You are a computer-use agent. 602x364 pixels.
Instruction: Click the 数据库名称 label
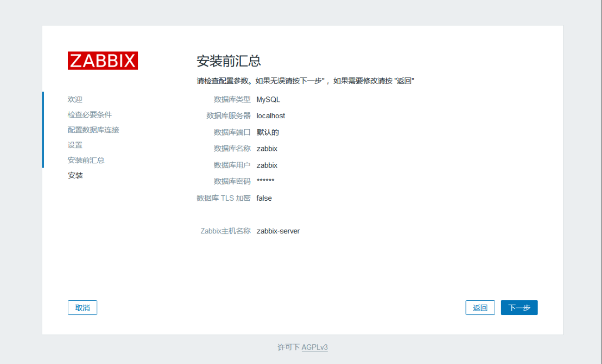(x=232, y=149)
